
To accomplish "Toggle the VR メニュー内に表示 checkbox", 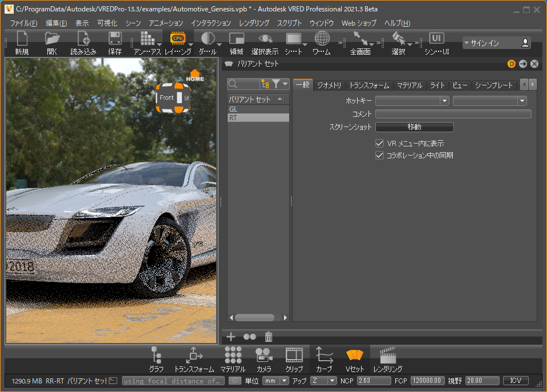I will click(379, 144).
